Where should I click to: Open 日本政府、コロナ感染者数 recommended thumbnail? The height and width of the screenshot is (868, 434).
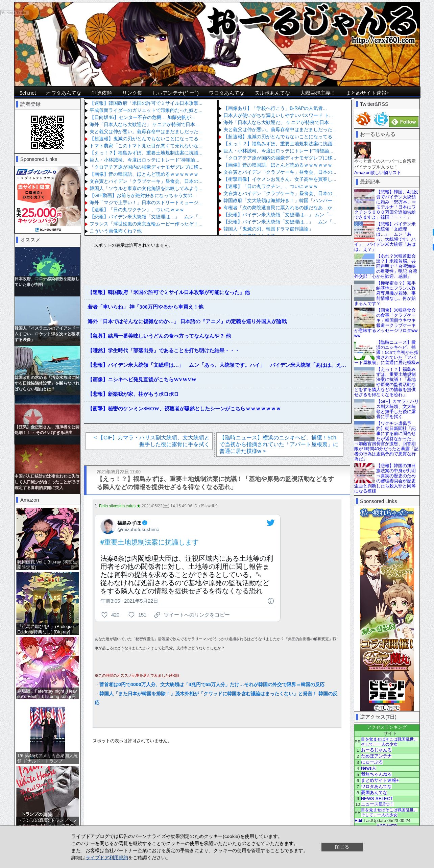pyautogui.click(x=47, y=272)
